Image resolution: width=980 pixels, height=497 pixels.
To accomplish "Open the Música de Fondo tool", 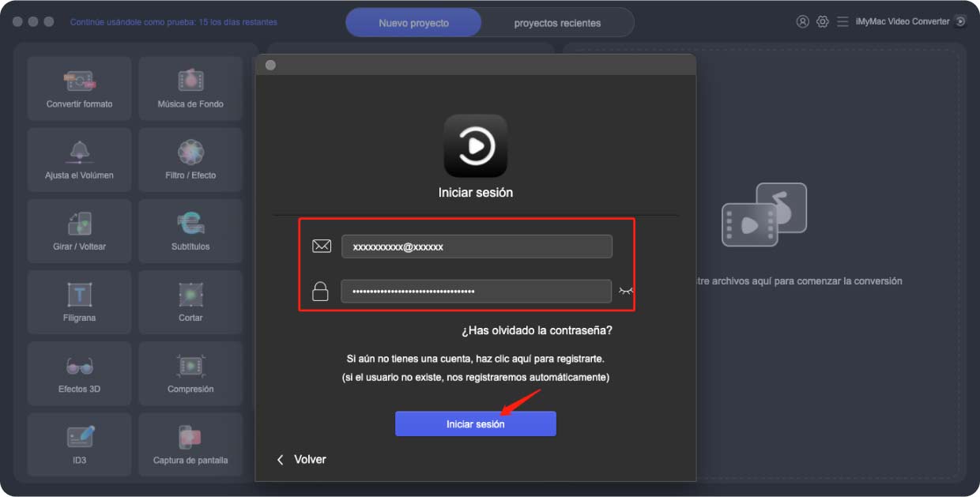I will (190, 88).
